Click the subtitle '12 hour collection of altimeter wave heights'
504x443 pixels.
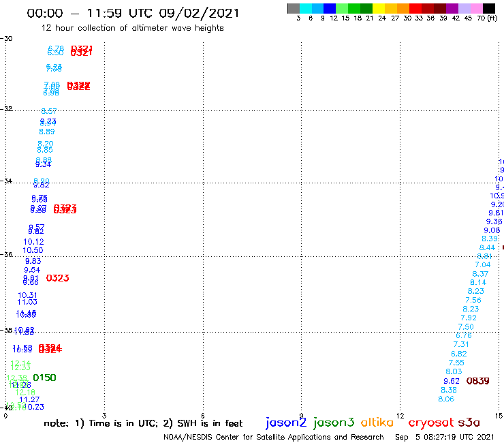[132, 28]
